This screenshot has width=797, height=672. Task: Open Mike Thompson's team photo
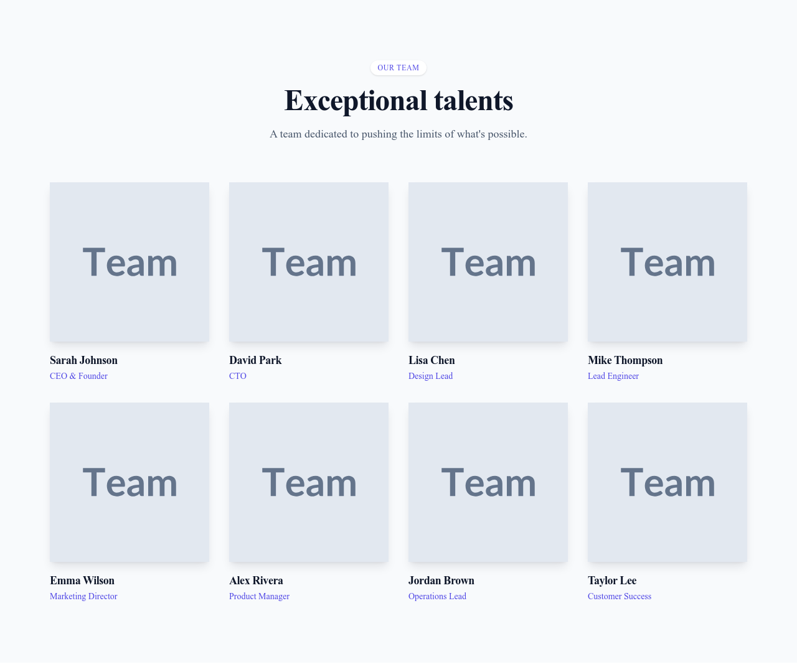667,262
